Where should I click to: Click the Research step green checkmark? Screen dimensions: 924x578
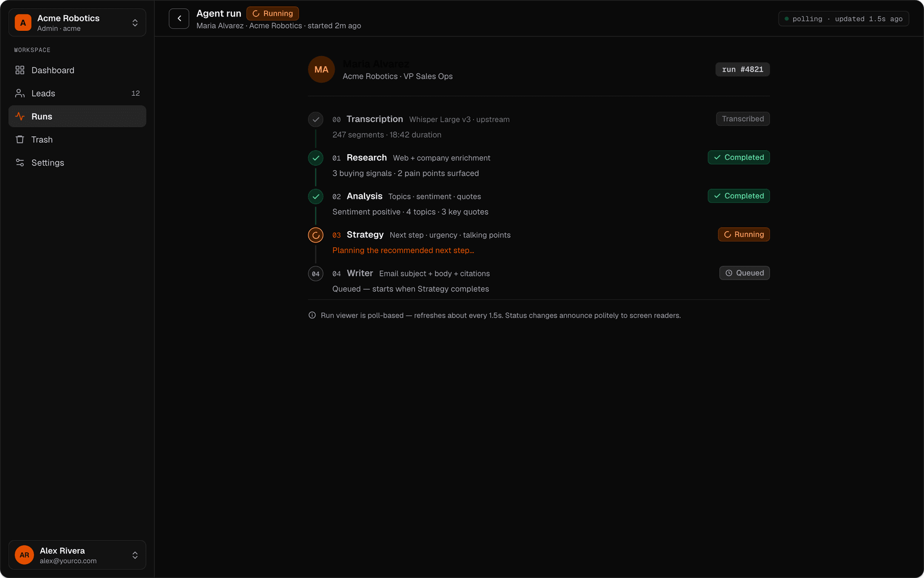316,158
